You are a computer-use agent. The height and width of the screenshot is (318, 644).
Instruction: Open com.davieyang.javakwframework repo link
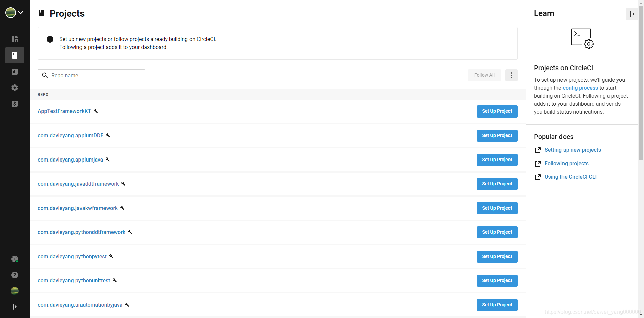[x=78, y=208]
